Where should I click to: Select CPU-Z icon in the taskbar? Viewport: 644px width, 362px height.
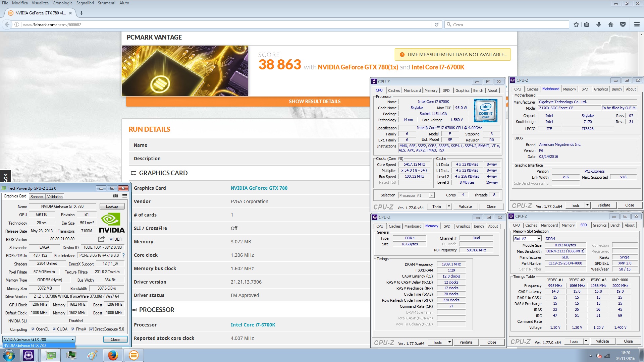coord(29,355)
